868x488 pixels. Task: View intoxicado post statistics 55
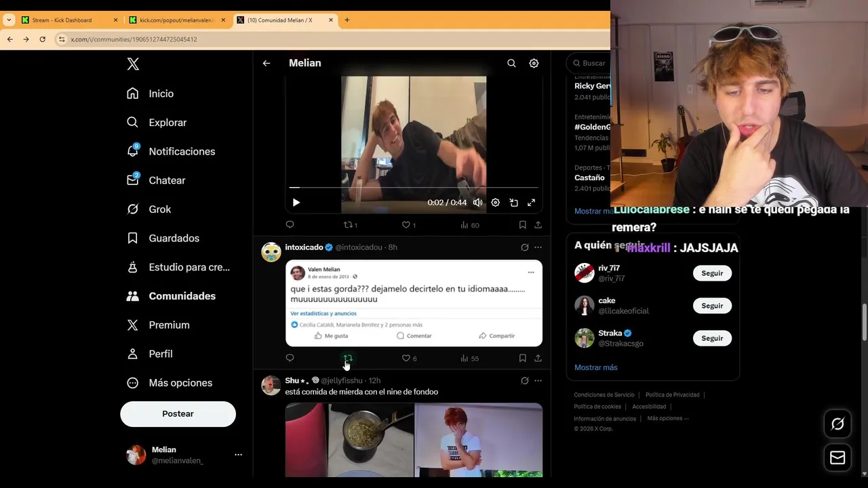pyautogui.click(x=469, y=358)
